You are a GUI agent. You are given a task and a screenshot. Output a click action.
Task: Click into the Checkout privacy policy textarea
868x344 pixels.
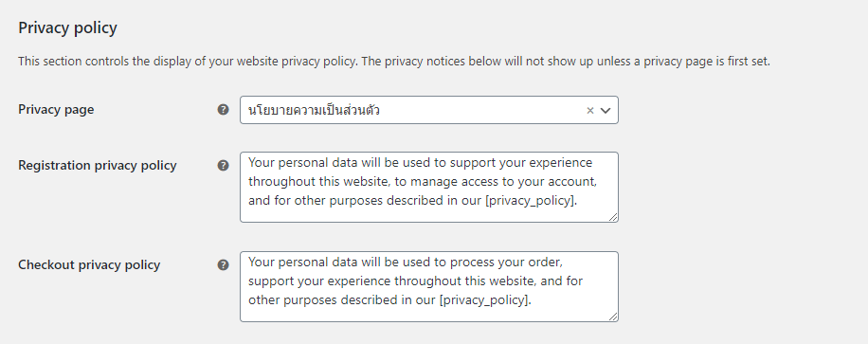pos(429,286)
